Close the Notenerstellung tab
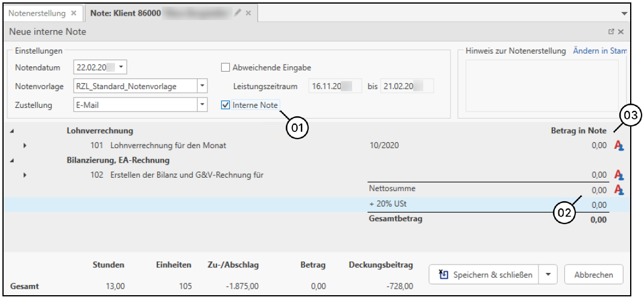Viewport: 644px width, 300px height. click(x=74, y=13)
